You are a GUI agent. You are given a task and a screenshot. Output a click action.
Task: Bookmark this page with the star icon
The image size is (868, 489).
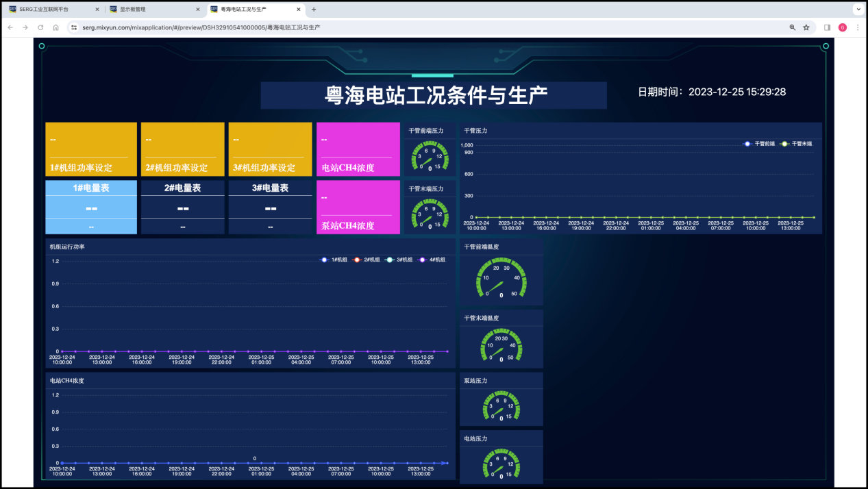(x=806, y=27)
